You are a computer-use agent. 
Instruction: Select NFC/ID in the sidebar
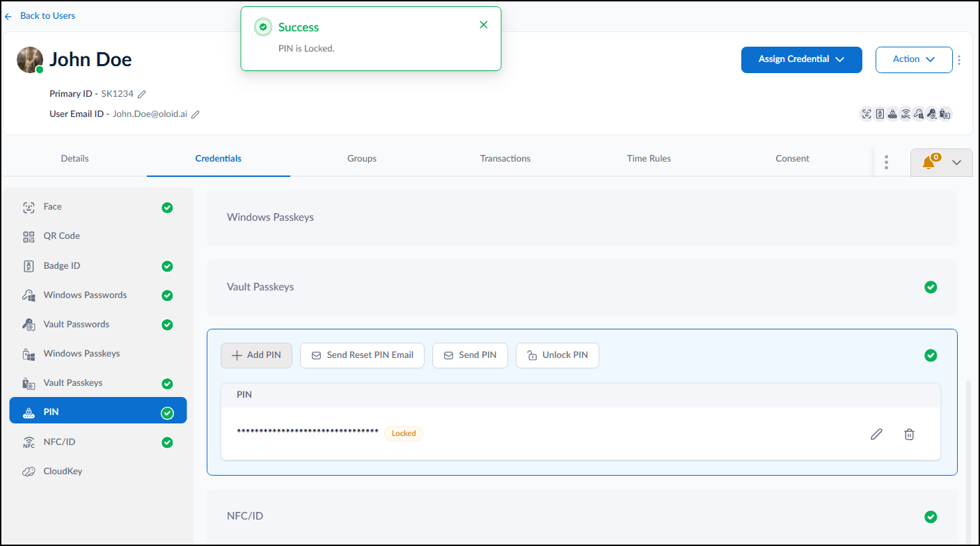98,442
